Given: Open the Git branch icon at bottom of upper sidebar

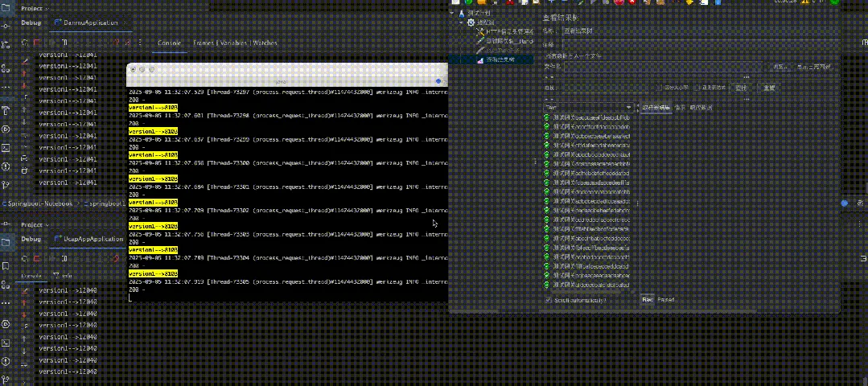Looking at the screenshot, I should [x=6, y=185].
